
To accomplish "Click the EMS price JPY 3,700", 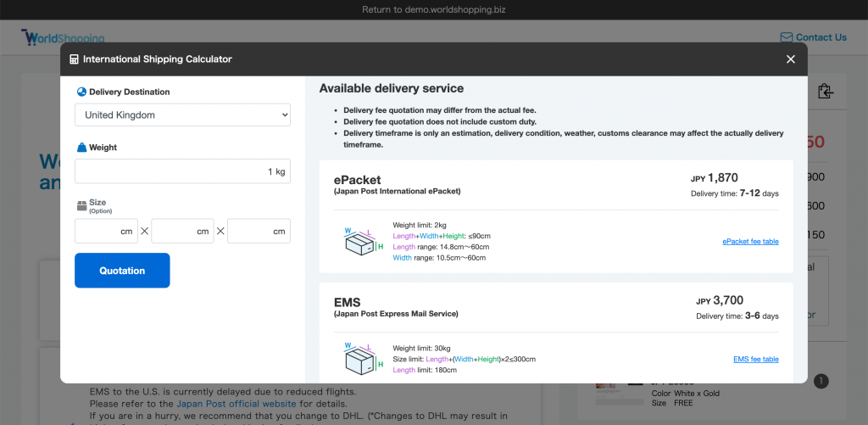I will pos(720,301).
